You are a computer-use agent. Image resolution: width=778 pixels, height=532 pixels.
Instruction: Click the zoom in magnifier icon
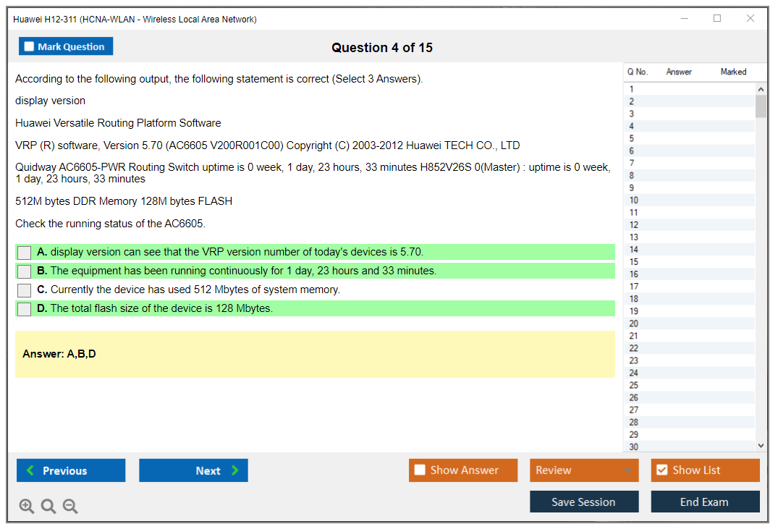click(27, 507)
